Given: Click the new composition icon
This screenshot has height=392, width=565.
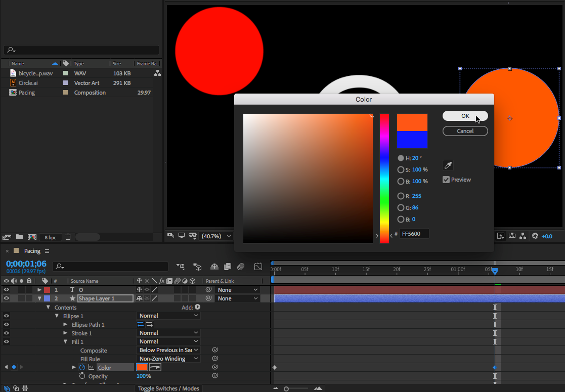Looking at the screenshot, I should [32, 237].
